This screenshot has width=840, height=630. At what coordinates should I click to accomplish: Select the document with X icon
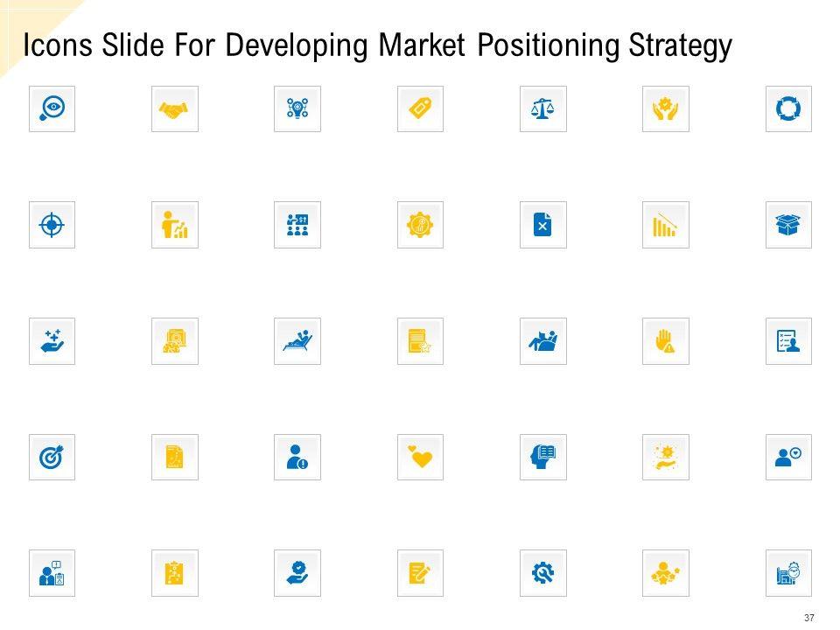543,225
